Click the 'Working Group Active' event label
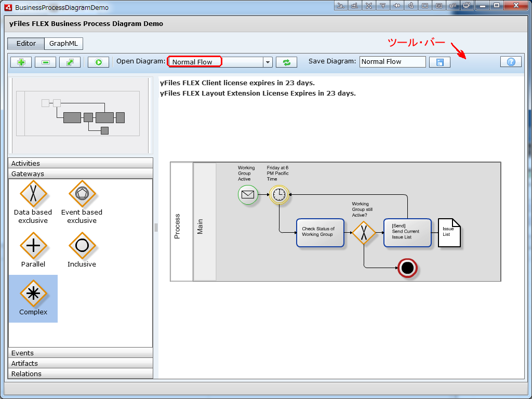 click(246, 174)
